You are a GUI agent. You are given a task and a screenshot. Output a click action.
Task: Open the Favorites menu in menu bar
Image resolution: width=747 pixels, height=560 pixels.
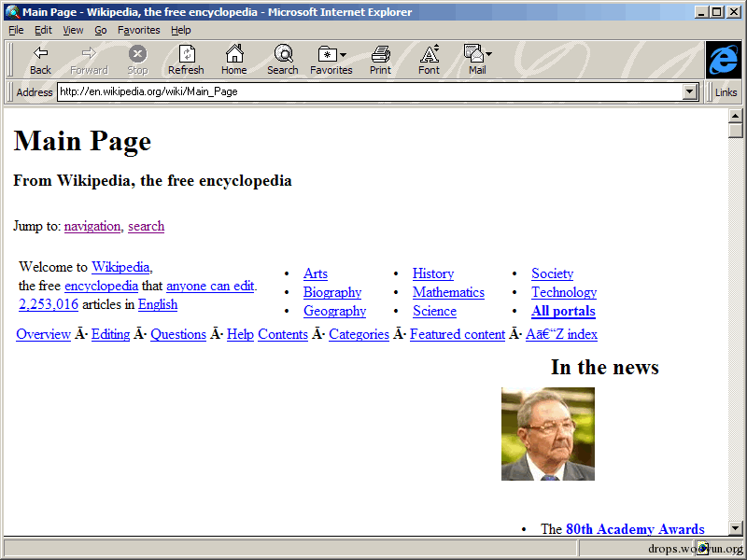click(x=138, y=30)
